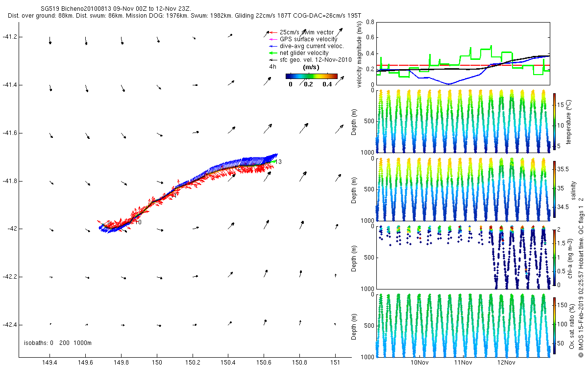The image size is (588, 368).
Task: Click the '© IMOS 15-Feb-2019' copyright text
Action: pyautogui.click(x=582, y=329)
